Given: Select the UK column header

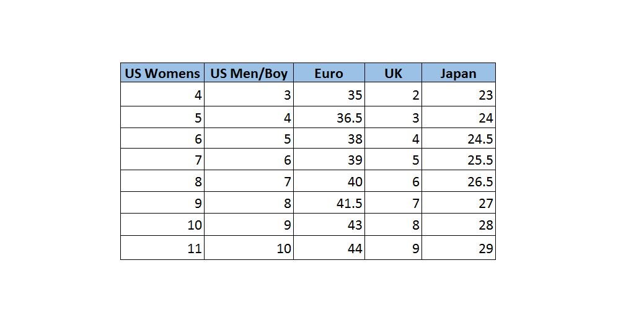Looking at the screenshot, I should click(393, 73).
